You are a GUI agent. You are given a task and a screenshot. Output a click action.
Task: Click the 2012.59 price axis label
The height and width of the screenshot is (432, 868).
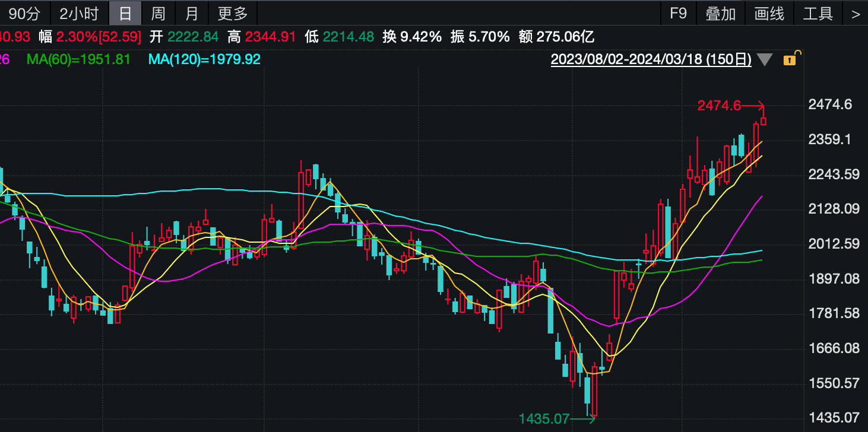834,244
